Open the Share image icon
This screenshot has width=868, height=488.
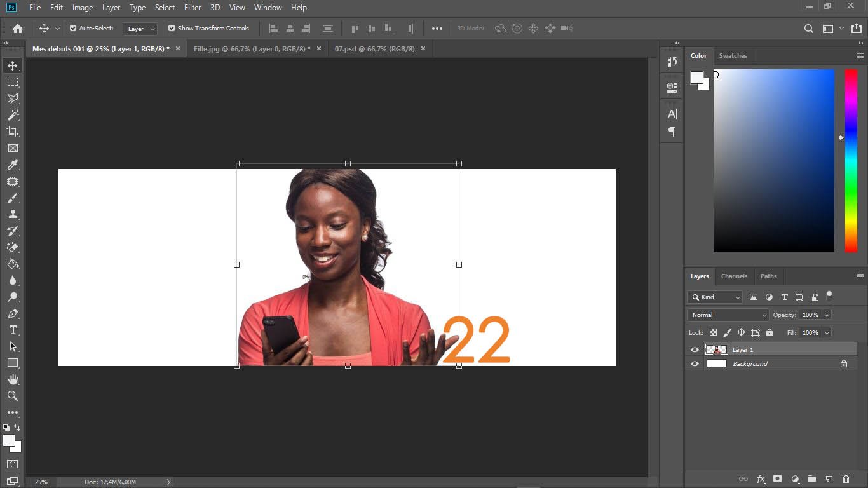pos(856,29)
